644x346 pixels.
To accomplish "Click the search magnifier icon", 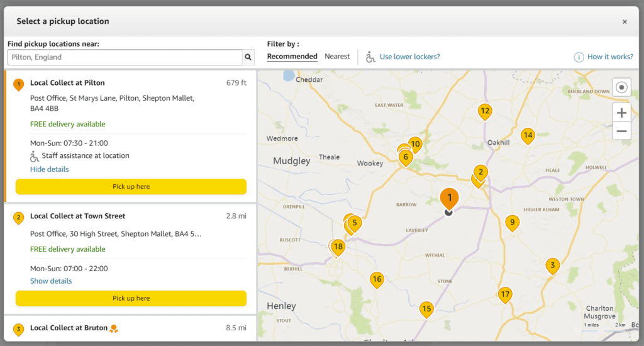I will pyautogui.click(x=248, y=57).
